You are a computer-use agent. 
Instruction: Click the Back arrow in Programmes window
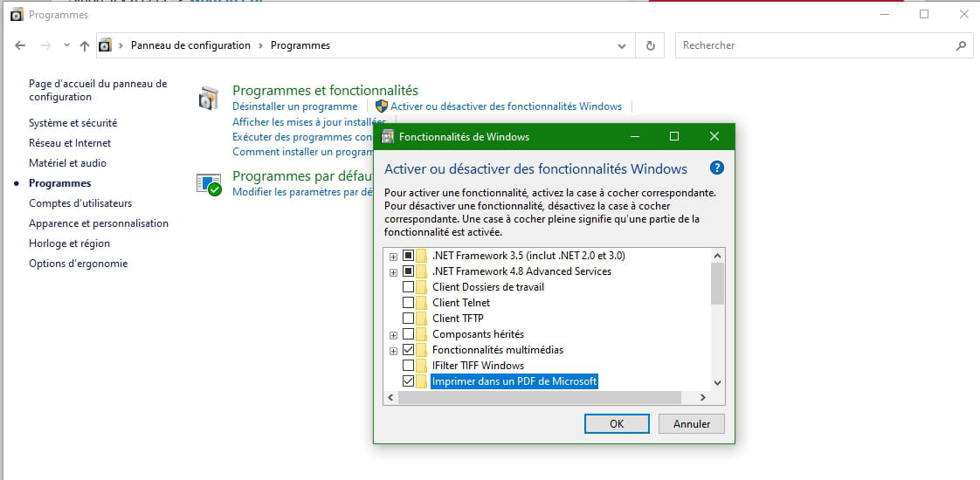[20, 45]
